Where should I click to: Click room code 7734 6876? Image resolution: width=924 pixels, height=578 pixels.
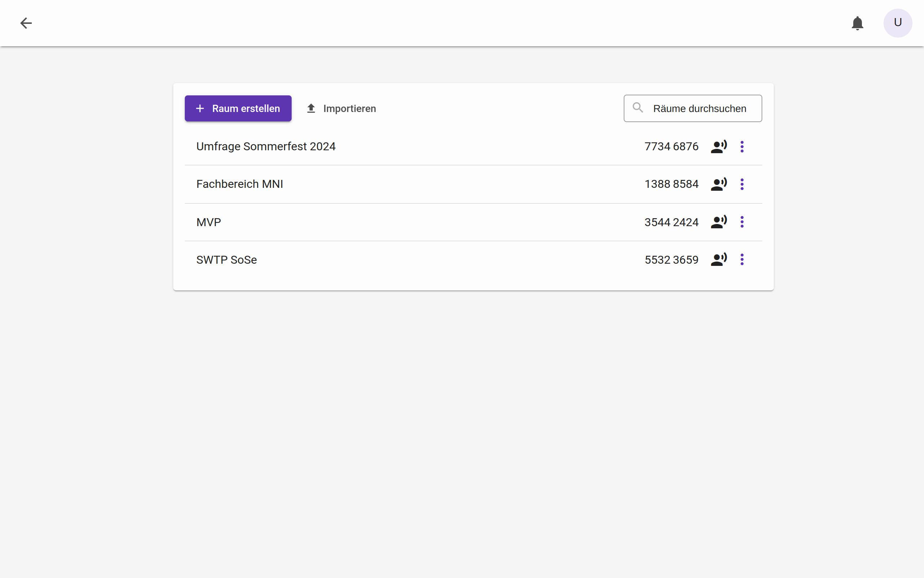671,146
